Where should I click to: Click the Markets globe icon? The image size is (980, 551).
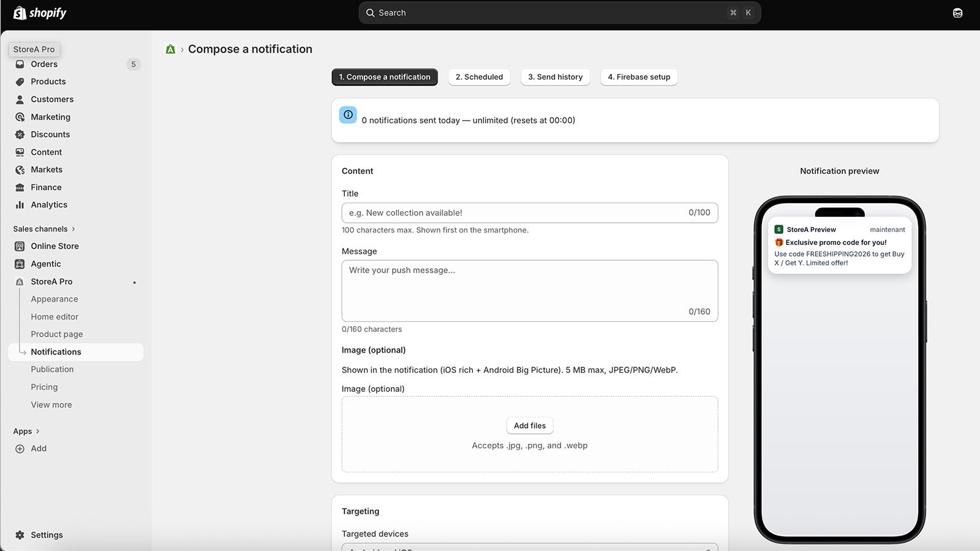(20, 170)
